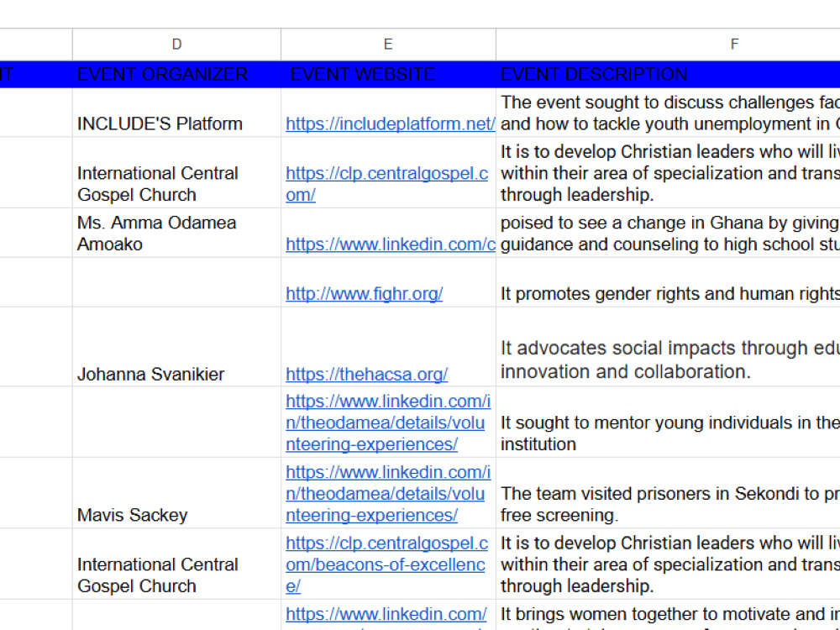Open the thehacsa.org link

click(x=366, y=374)
